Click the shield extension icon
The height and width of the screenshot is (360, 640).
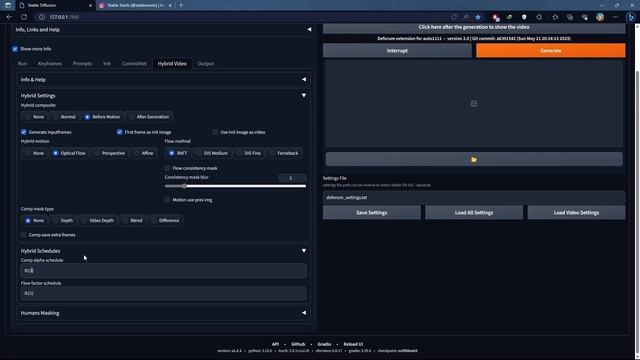524,17
